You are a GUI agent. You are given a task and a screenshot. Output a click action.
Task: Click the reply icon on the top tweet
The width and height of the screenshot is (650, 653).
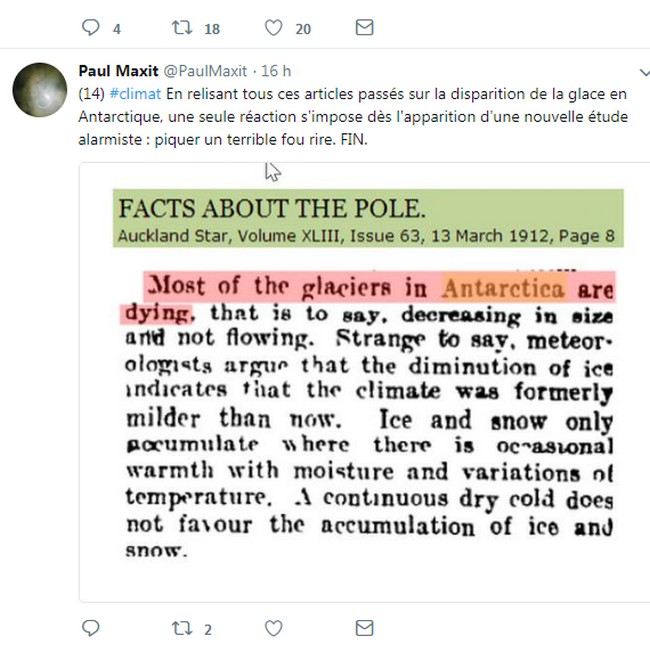(90, 28)
